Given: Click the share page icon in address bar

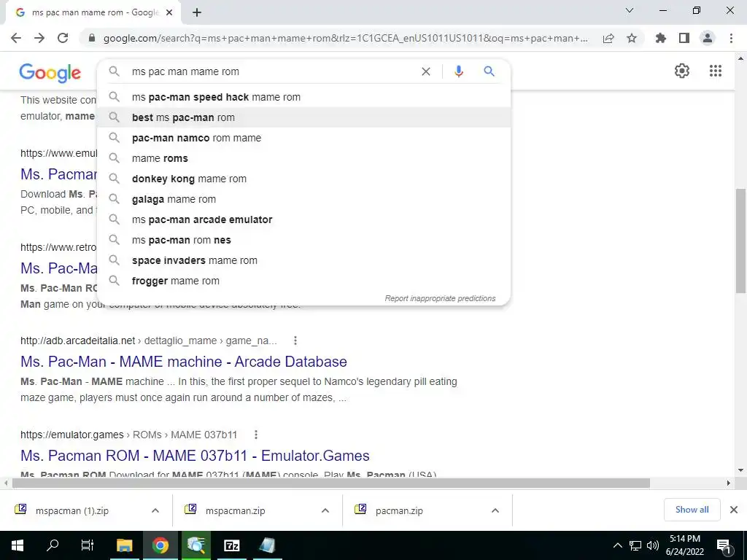Looking at the screenshot, I should click(608, 38).
